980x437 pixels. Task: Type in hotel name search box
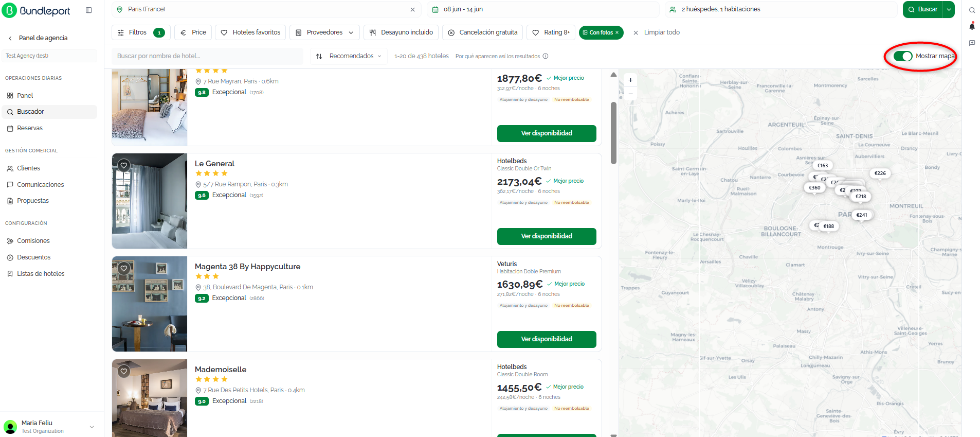207,56
